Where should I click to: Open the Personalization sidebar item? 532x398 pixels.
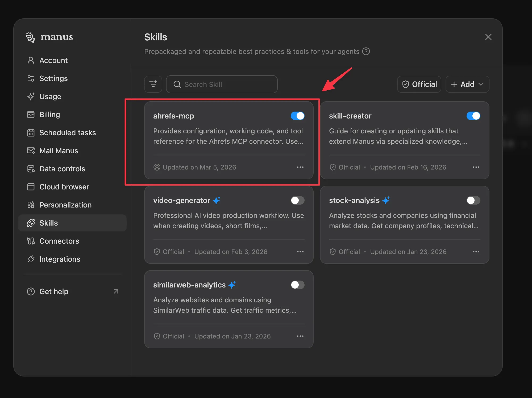pos(65,205)
